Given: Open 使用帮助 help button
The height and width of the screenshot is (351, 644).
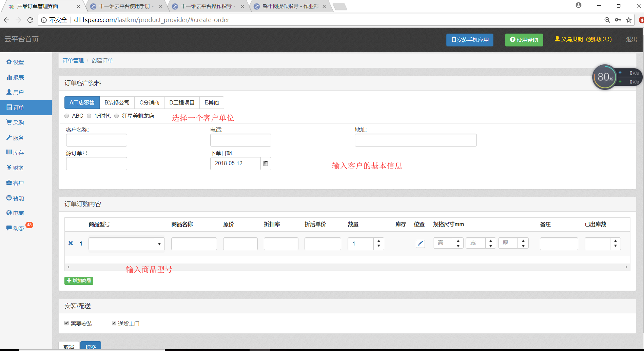Looking at the screenshot, I should pyautogui.click(x=524, y=40).
